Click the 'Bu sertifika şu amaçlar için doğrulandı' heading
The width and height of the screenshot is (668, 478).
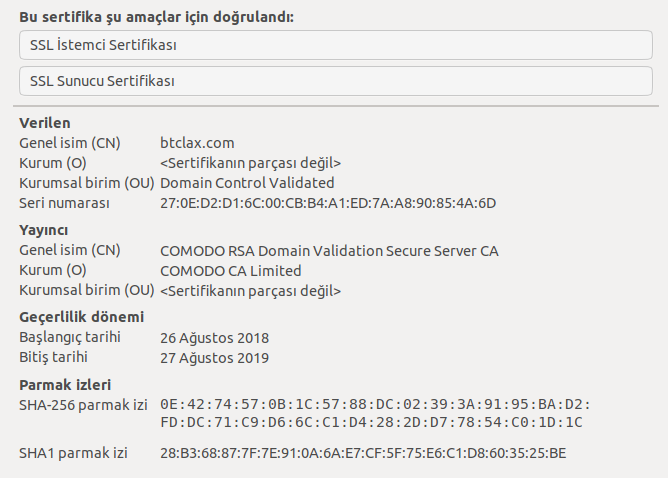pyautogui.click(x=156, y=17)
